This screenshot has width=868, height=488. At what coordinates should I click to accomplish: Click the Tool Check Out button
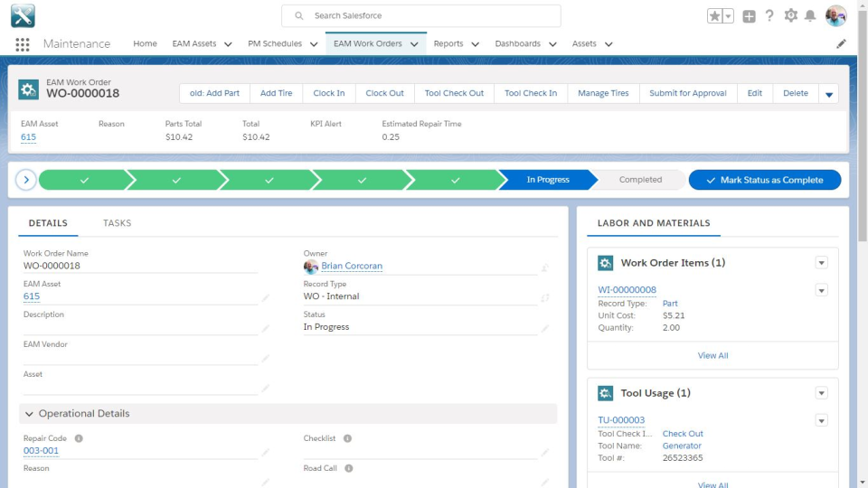coord(454,93)
